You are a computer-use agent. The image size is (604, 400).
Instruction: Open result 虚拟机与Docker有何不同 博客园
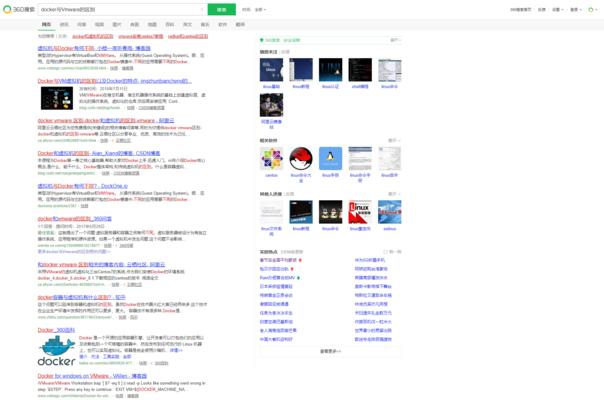point(94,48)
